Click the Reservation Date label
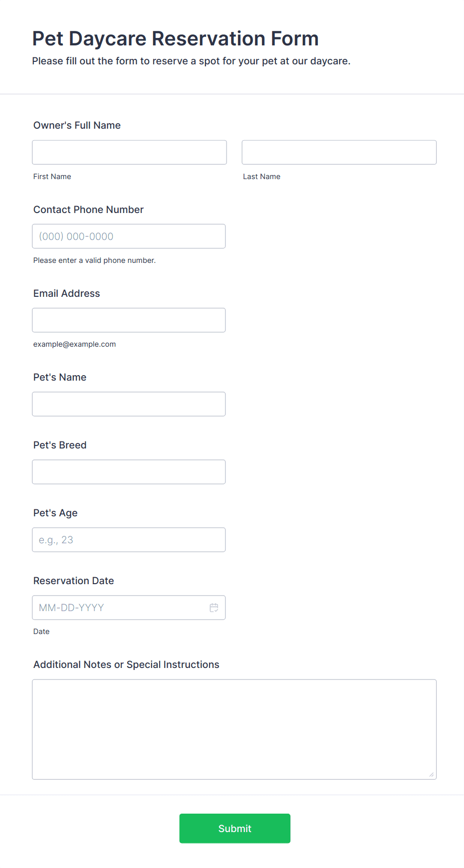Viewport: 464px width, 868px height. (x=73, y=581)
